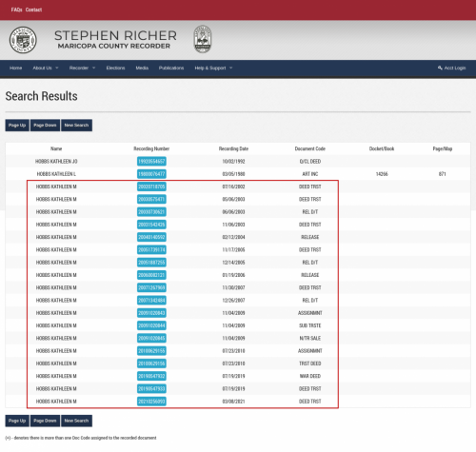Open recording number dated 03/08/2021
Viewport: 476px width, 452px height.
click(x=151, y=402)
